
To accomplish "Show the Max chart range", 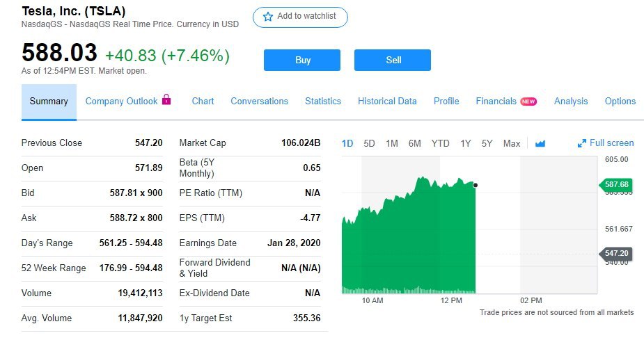I will pyautogui.click(x=512, y=143).
